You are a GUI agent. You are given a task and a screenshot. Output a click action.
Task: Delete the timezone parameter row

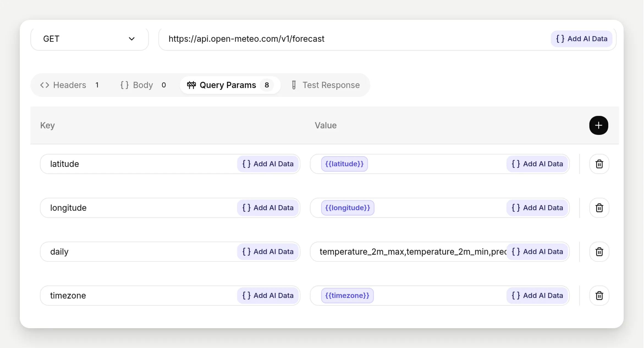[x=599, y=295]
